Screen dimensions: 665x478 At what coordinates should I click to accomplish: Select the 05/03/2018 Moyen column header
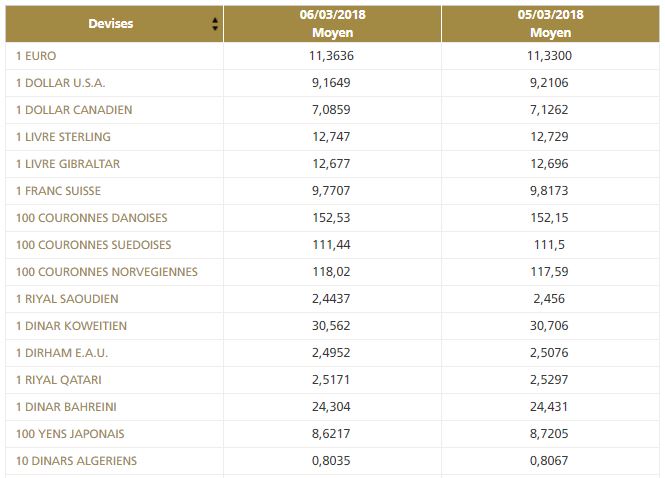[551, 24]
